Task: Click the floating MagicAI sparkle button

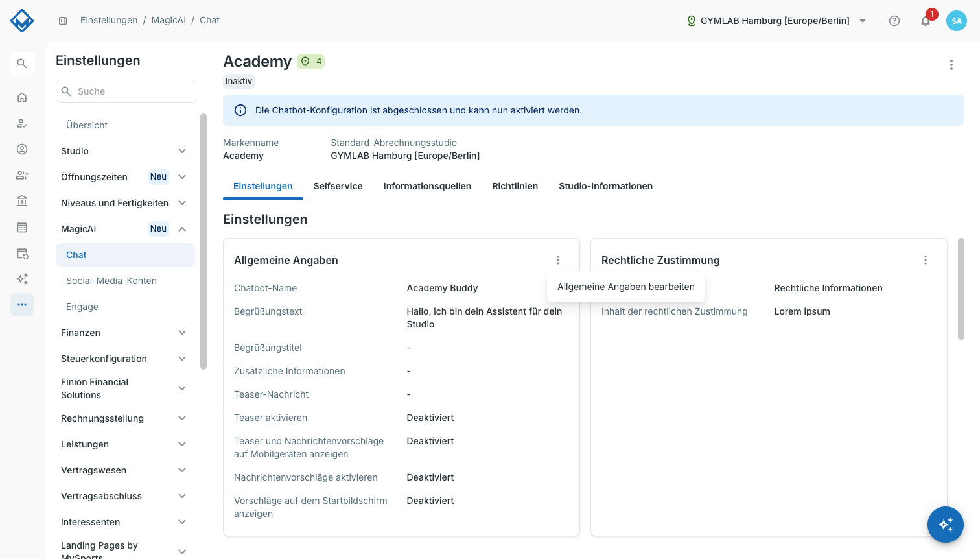Action: coord(946,525)
